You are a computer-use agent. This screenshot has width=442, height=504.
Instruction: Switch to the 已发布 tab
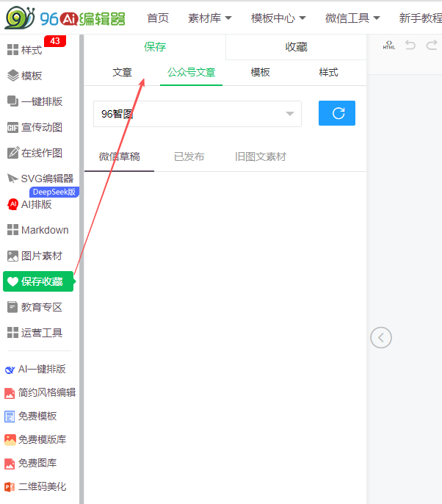click(189, 156)
